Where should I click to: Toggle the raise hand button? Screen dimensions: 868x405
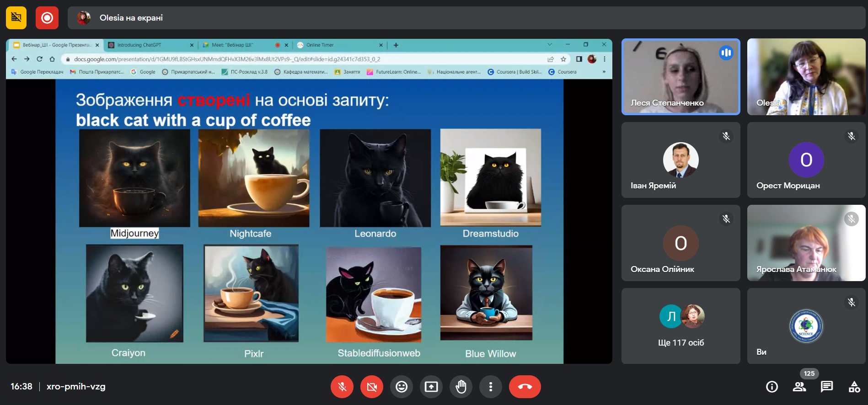461,387
